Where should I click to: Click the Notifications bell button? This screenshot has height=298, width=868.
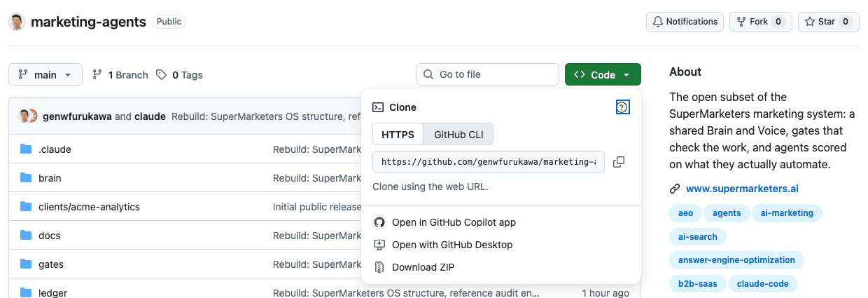[x=685, y=22]
